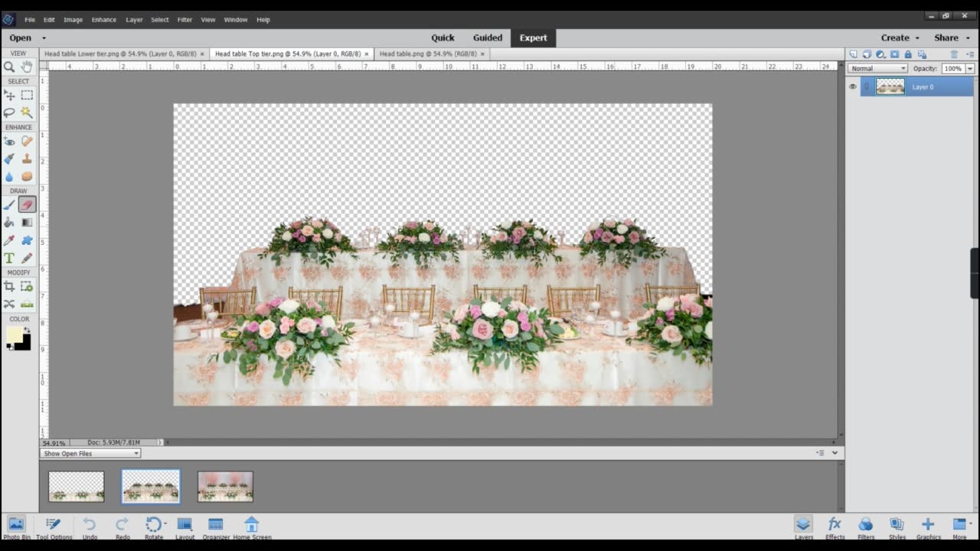Screen dimensions: 980x551
Task: Switch to Guided mode tab
Action: 488,37
